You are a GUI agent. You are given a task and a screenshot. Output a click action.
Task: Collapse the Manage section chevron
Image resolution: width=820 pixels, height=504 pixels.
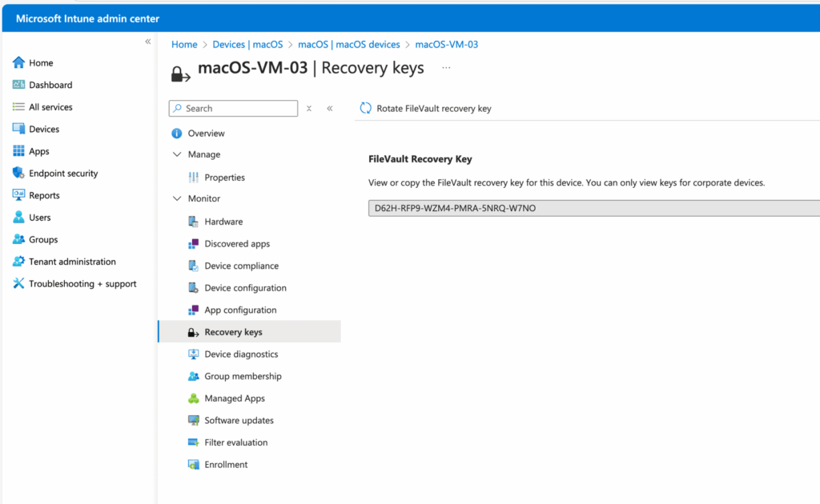click(176, 154)
